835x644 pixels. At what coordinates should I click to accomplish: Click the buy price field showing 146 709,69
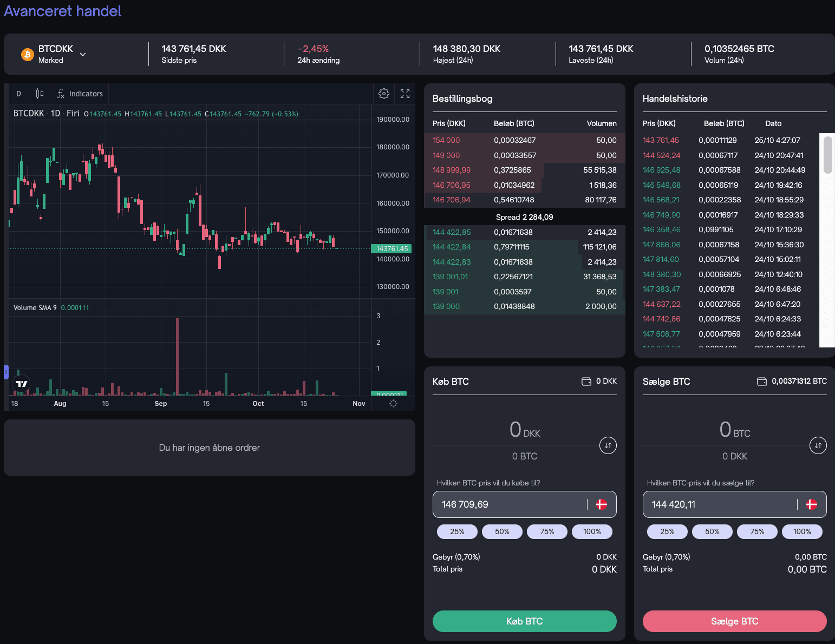click(509, 504)
